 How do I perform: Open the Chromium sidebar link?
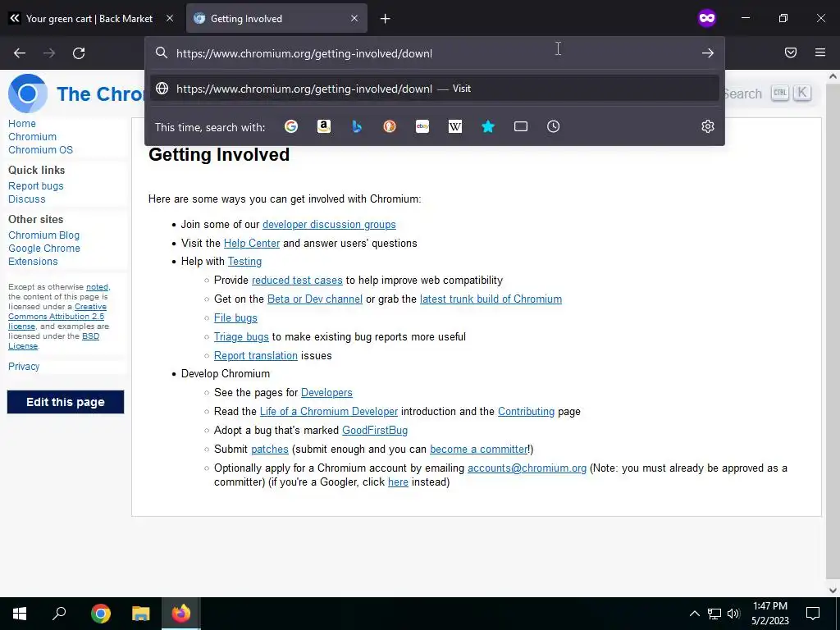32,137
